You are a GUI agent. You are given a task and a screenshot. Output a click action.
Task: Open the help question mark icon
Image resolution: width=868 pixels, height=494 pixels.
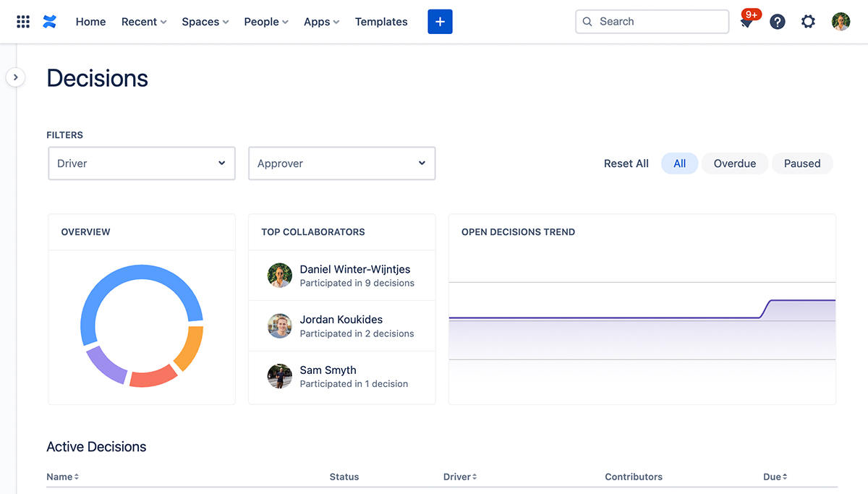pos(778,22)
